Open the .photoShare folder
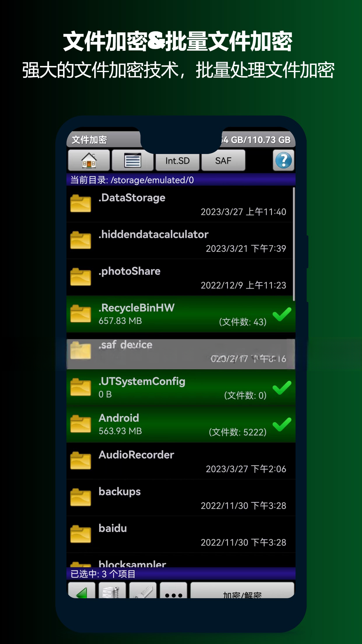The image size is (362, 644). click(180, 278)
